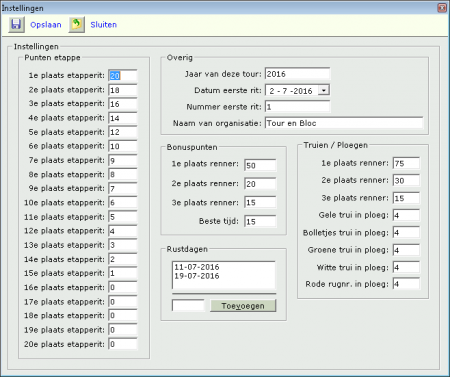This screenshot has width=450, height=377.
Task: Click the Naam van organisatie field
Action: (x=344, y=123)
